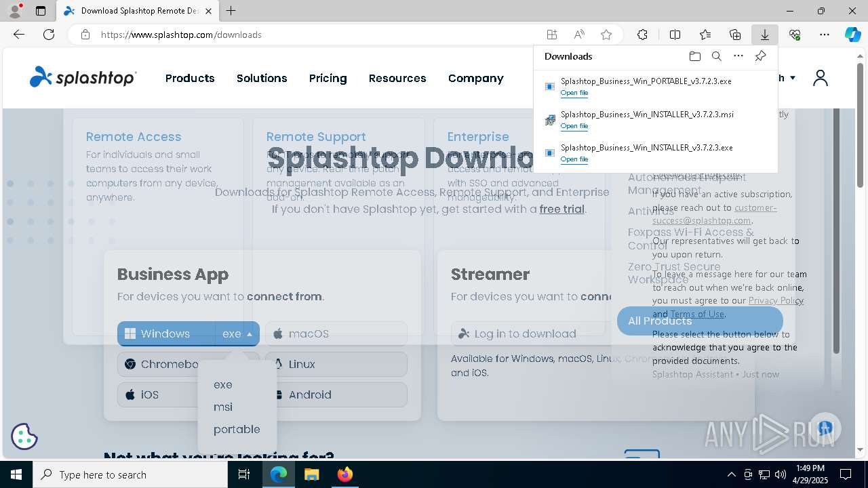The width and height of the screenshot is (868, 488).
Task: Open the Privacy Policy link
Action: point(776,300)
